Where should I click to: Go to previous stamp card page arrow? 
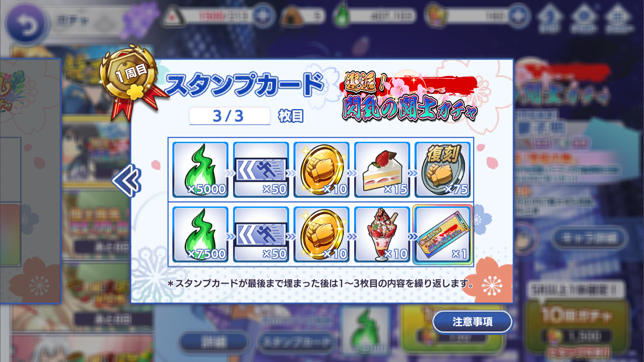(126, 181)
